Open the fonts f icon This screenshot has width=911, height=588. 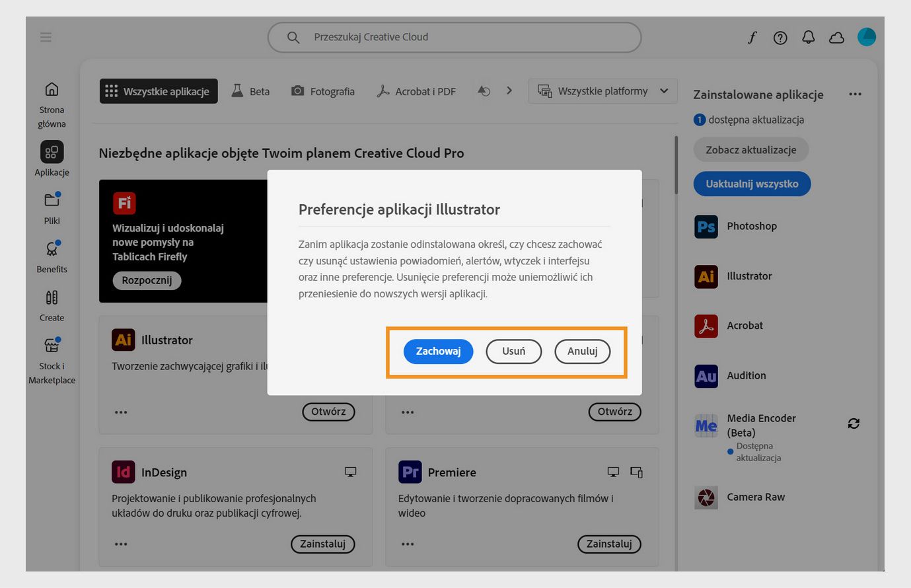pos(752,38)
